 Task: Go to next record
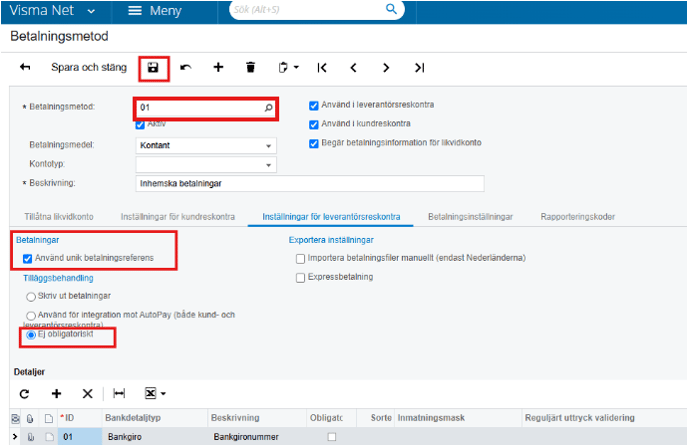tap(386, 68)
